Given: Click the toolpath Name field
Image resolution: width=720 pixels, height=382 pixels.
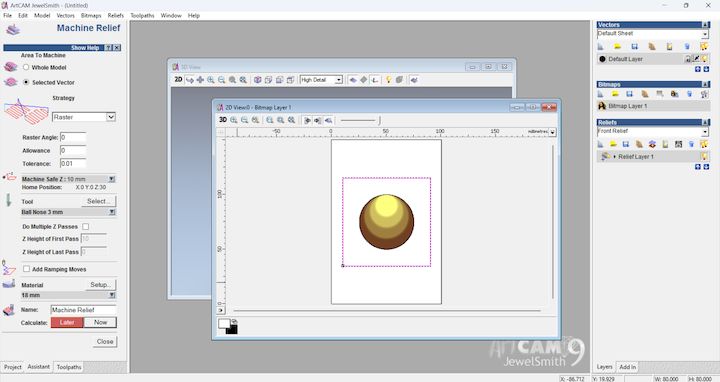Looking at the screenshot, I should (x=83, y=310).
